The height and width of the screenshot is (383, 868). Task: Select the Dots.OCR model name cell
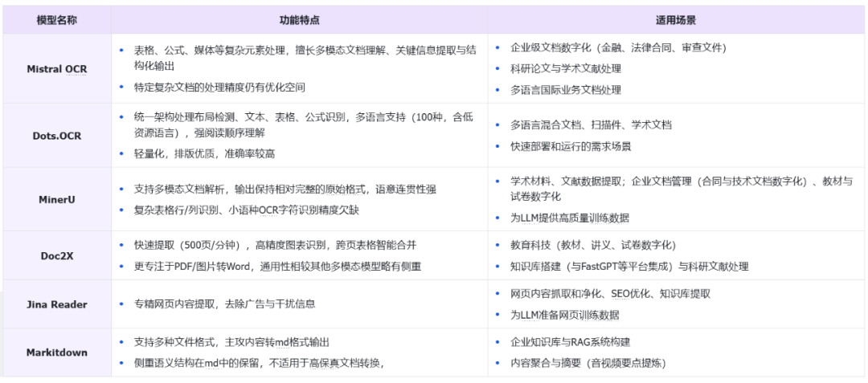pyautogui.click(x=56, y=136)
